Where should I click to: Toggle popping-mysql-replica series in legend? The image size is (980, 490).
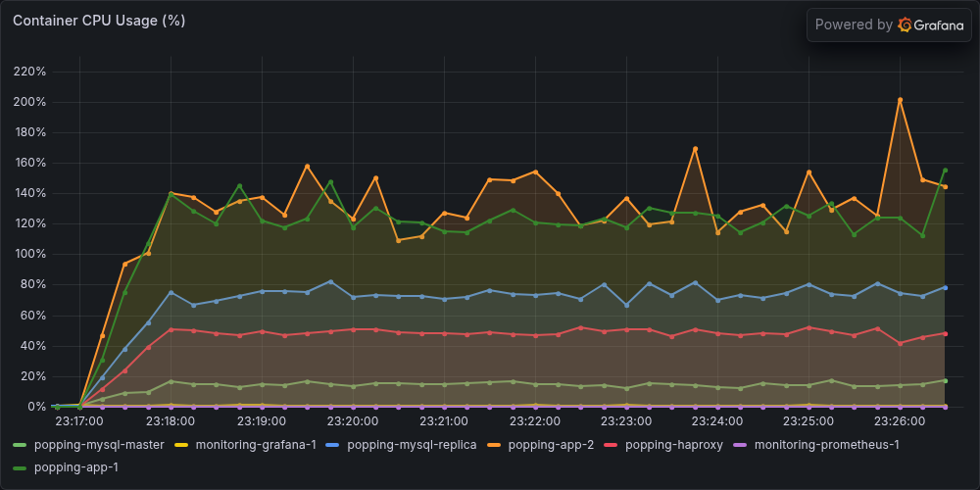412,445
